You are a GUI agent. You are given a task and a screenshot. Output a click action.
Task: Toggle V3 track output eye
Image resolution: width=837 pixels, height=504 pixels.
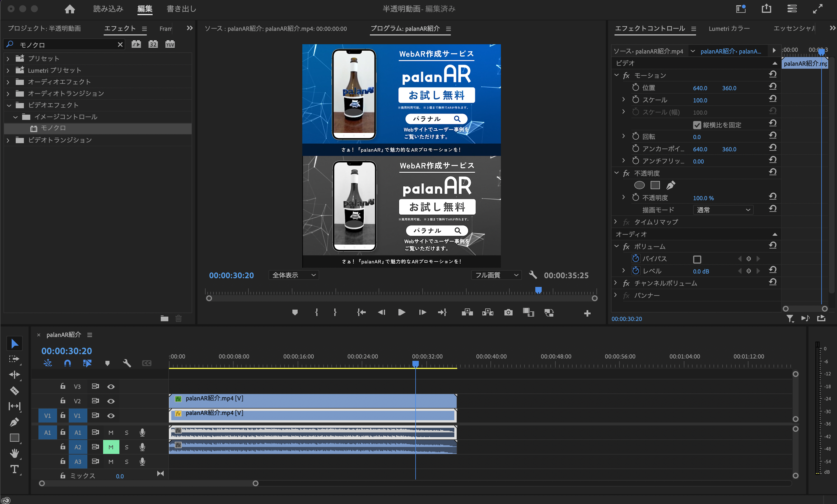tap(111, 386)
